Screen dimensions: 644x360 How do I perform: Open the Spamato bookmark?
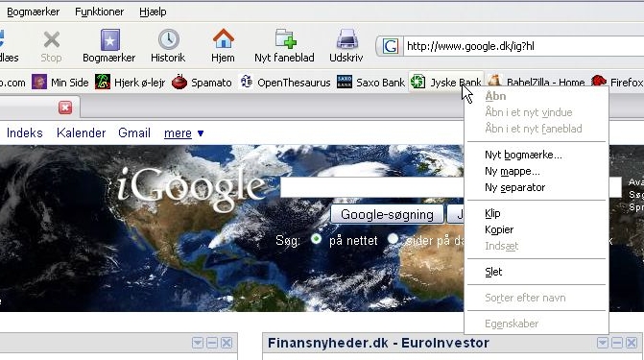click(202, 83)
